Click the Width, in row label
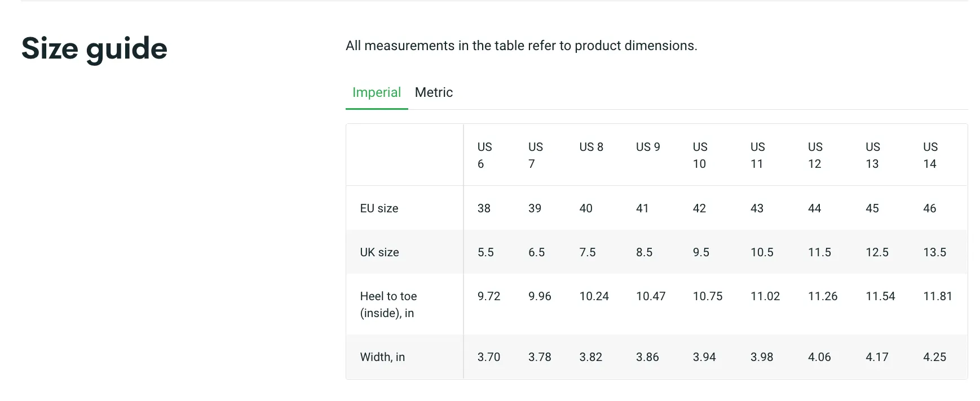The height and width of the screenshot is (401, 980). tap(382, 357)
